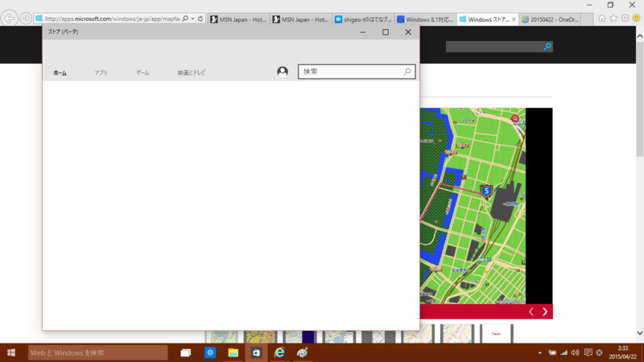
Task: Open IE tools gear menu
Action: 625,19
